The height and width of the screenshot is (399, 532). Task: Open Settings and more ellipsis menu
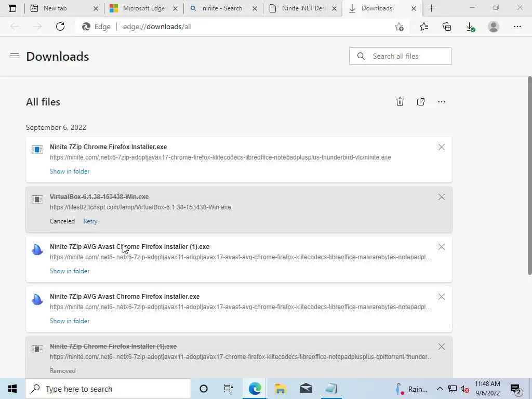(x=517, y=26)
